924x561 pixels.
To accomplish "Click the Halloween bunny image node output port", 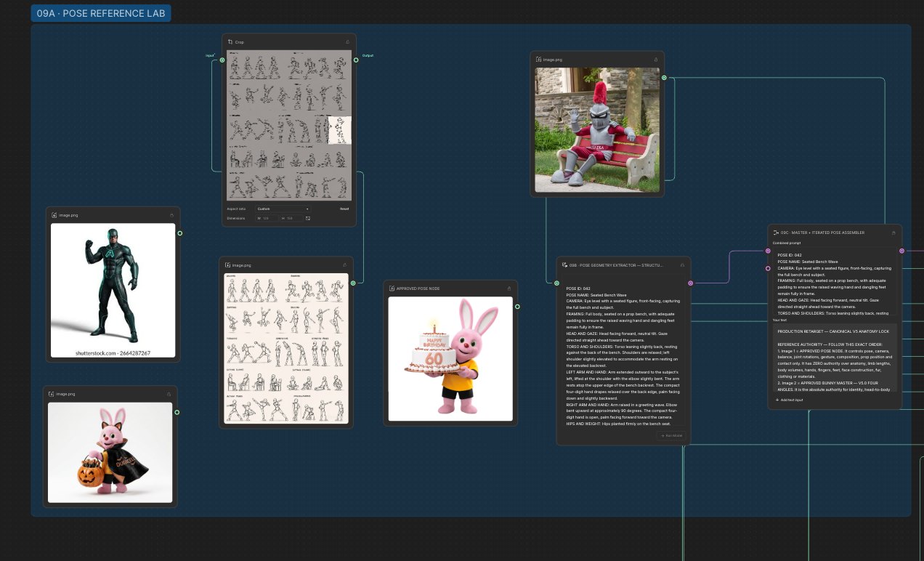I will point(177,412).
